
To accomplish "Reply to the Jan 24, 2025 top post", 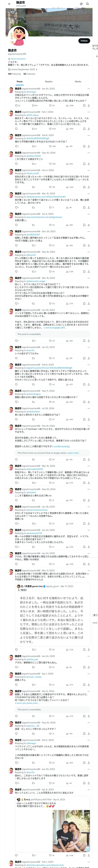I will 16,105.
